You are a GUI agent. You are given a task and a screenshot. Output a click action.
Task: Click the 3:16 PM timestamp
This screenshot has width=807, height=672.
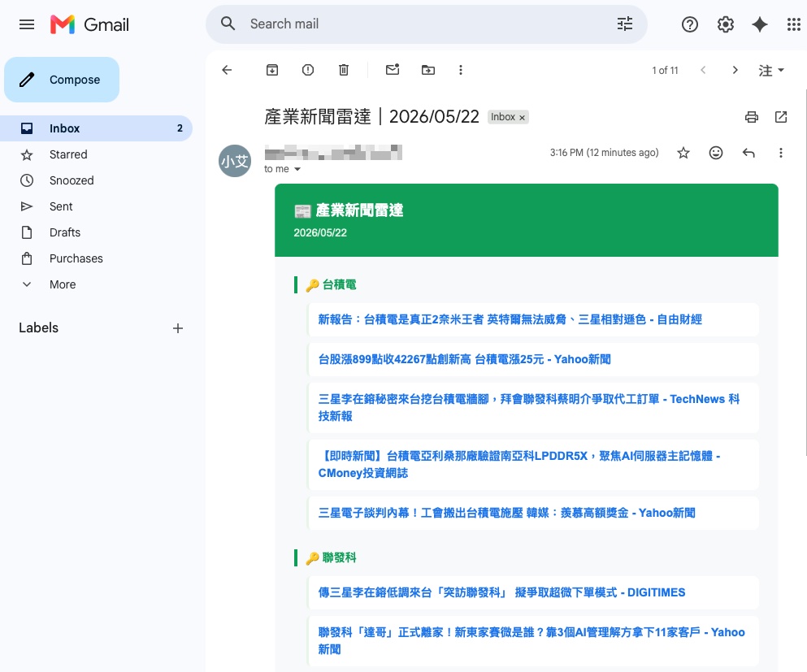click(x=604, y=153)
